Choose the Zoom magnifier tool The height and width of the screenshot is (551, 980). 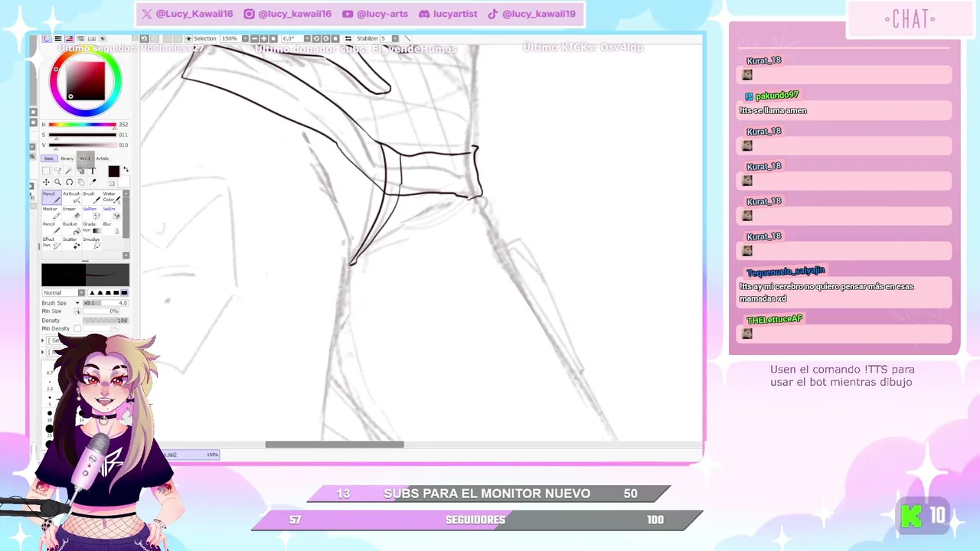(57, 182)
